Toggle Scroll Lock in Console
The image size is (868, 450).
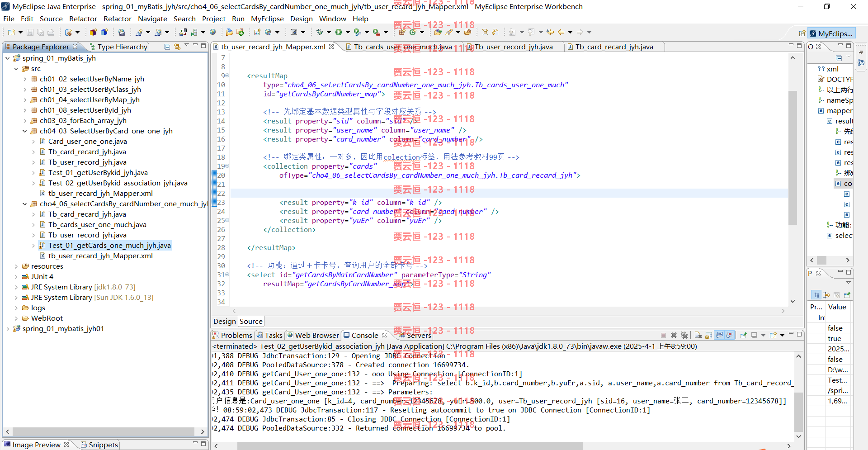pyautogui.click(x=708, y=335)
